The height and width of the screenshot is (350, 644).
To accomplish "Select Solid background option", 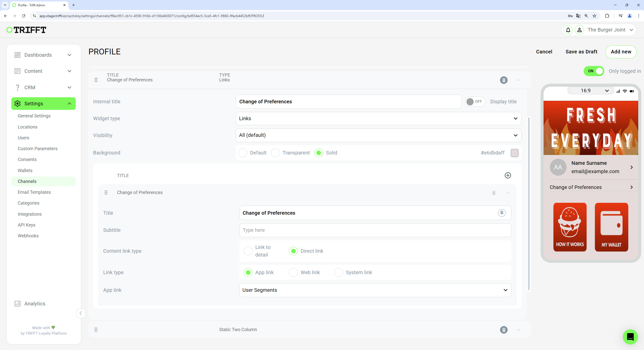I will [319, 153].
